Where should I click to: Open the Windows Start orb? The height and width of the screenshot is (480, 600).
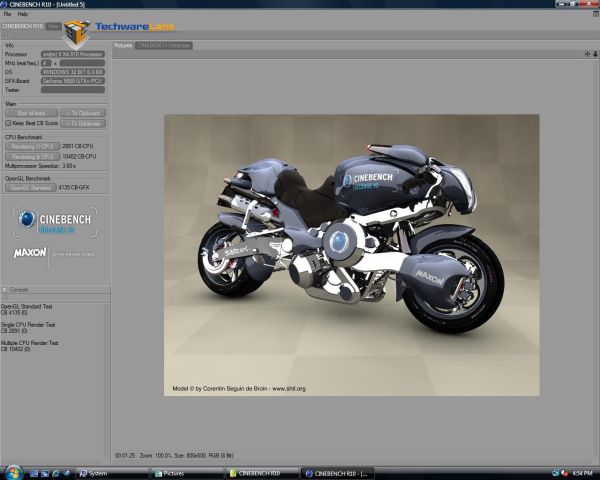(x=14, y=473)
